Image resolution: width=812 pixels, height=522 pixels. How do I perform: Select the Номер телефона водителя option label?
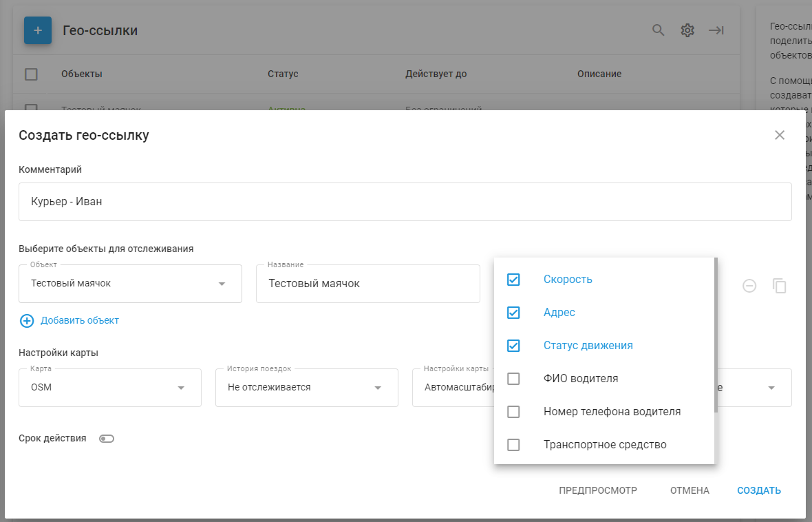(x=612, y=412)
